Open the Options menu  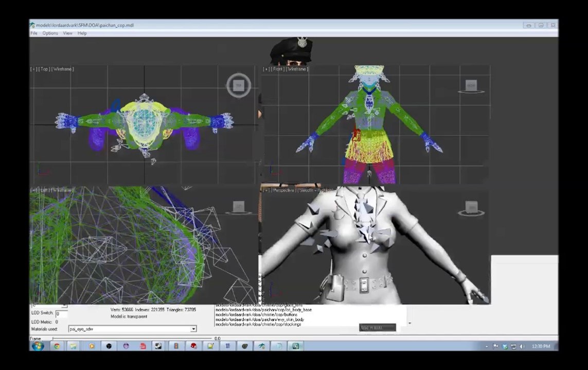click(x=50, y=33)
